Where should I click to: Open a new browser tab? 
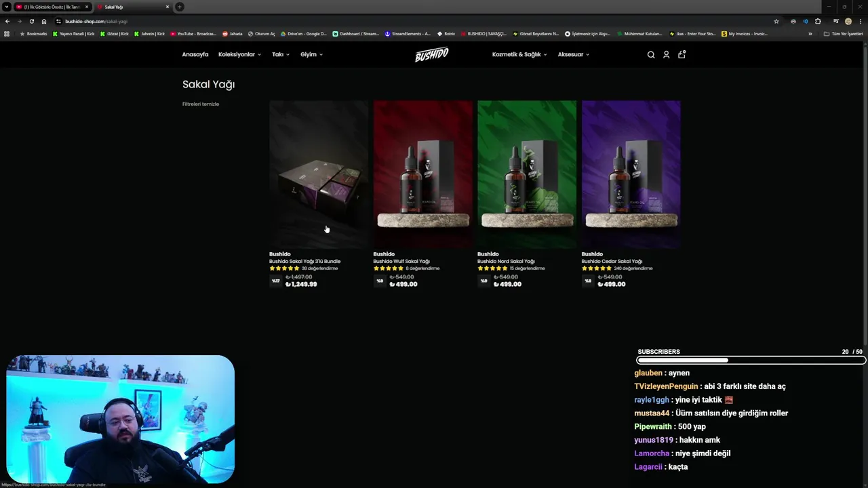179,7
